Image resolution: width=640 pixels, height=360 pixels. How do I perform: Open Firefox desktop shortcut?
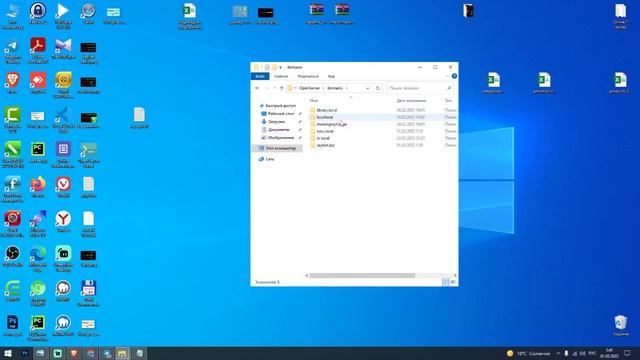click(x=38, y=187)
